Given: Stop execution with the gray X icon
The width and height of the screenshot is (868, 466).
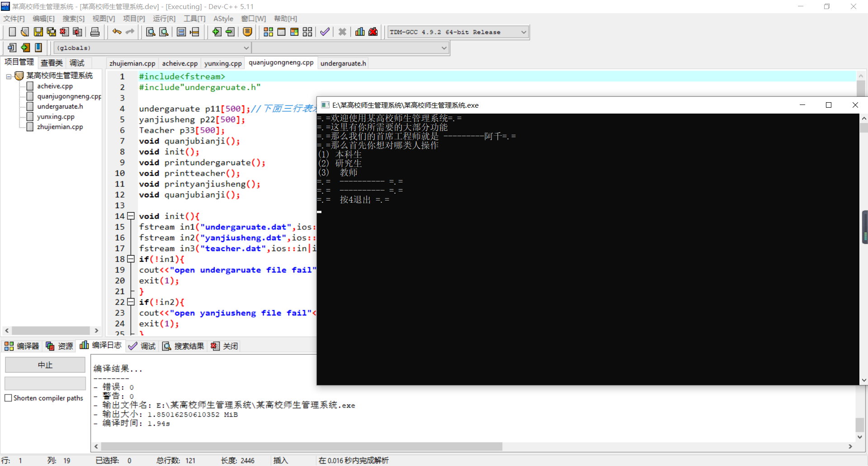Looking at the screenshot, I should pos(342,32).
